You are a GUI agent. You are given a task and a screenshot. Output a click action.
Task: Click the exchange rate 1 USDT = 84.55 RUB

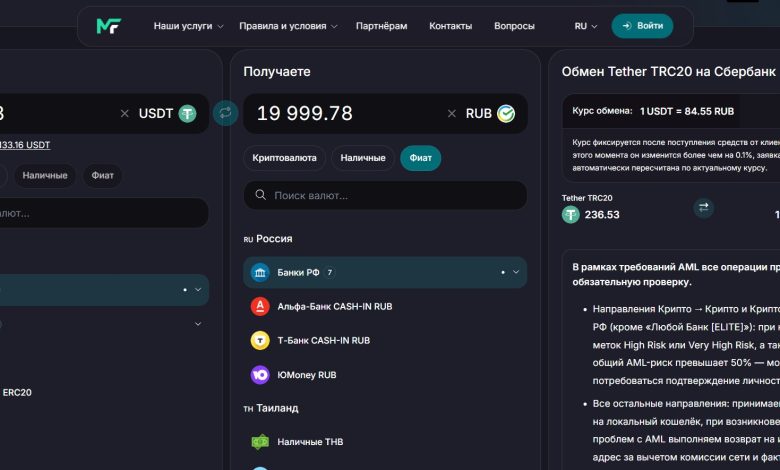click(686, 111)
